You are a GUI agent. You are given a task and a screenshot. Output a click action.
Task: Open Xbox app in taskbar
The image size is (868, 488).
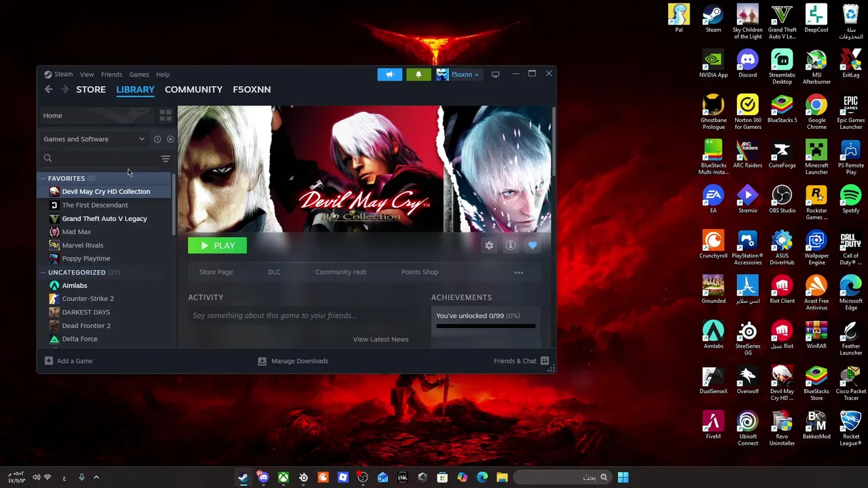pyautogui.click(x=283, y=477)
